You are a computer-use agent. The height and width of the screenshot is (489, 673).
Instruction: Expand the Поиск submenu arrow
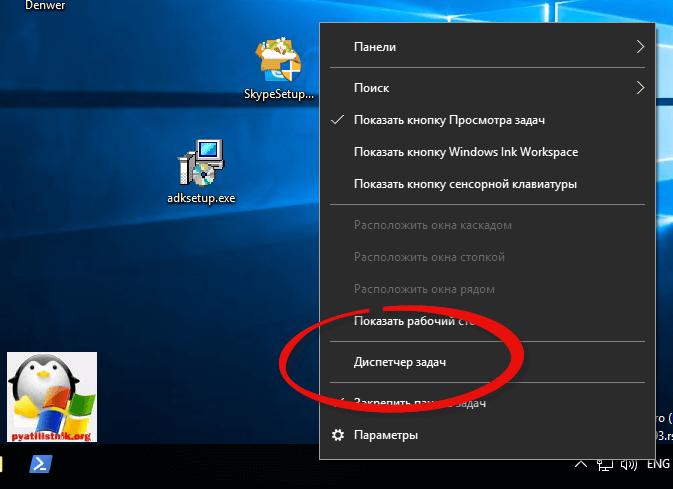pos(639,88)
